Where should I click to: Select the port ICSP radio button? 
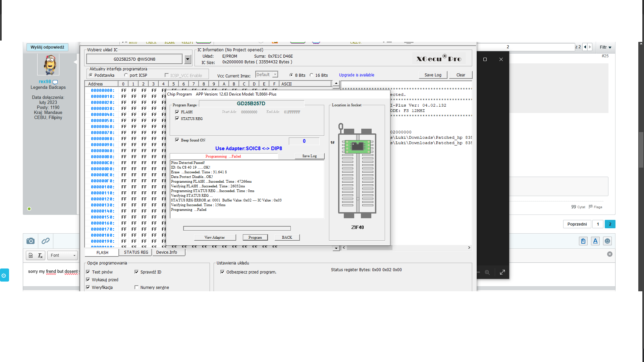tap(126, 75)
